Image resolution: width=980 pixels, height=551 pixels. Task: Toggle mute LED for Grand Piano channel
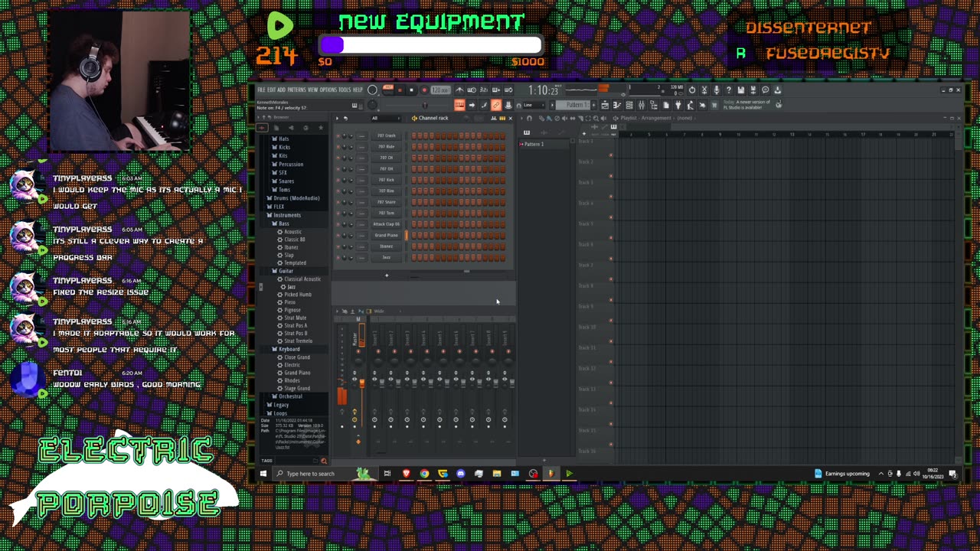tap(338, 235)
